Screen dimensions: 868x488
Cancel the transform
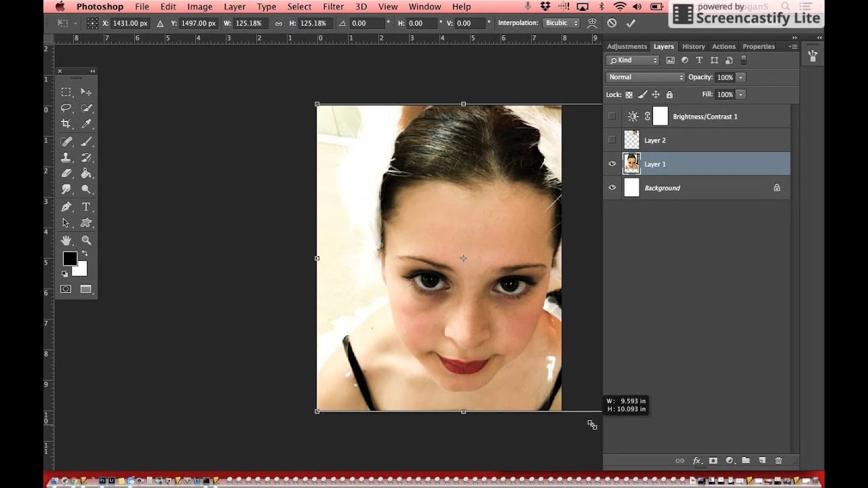[612, 23]
